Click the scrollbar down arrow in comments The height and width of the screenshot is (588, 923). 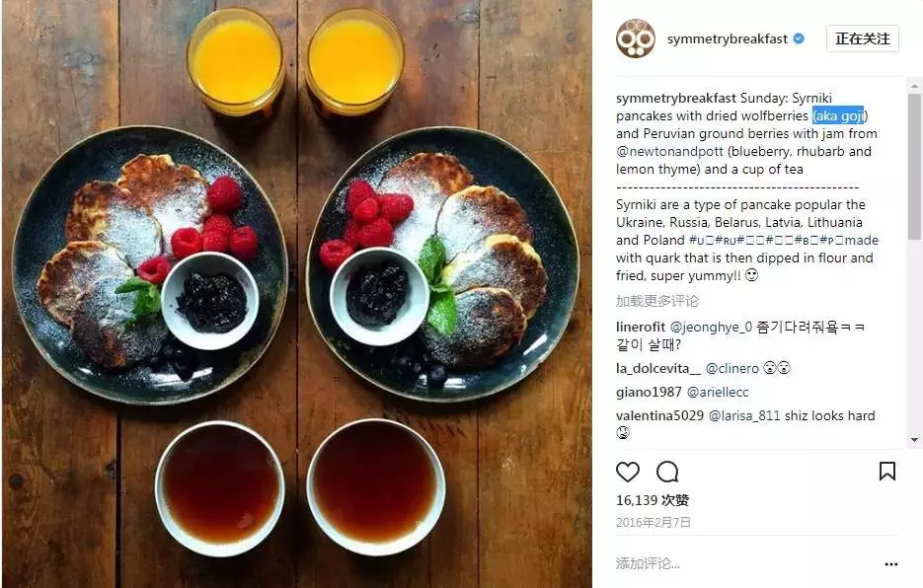914,439
